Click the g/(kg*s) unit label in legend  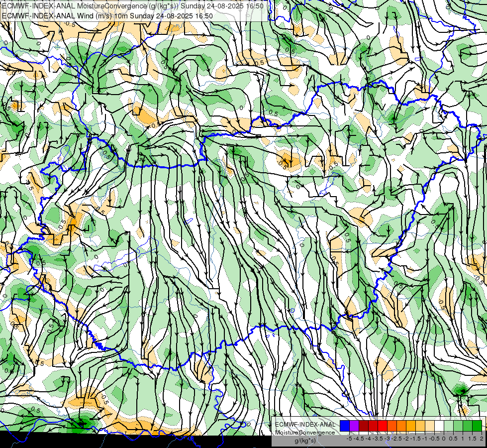pos(305,441)
